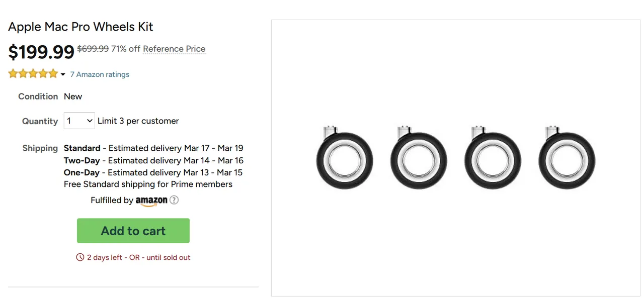Click the $199.99 sale price
This screenshot has height=298, width=644.
pos(41,51)
